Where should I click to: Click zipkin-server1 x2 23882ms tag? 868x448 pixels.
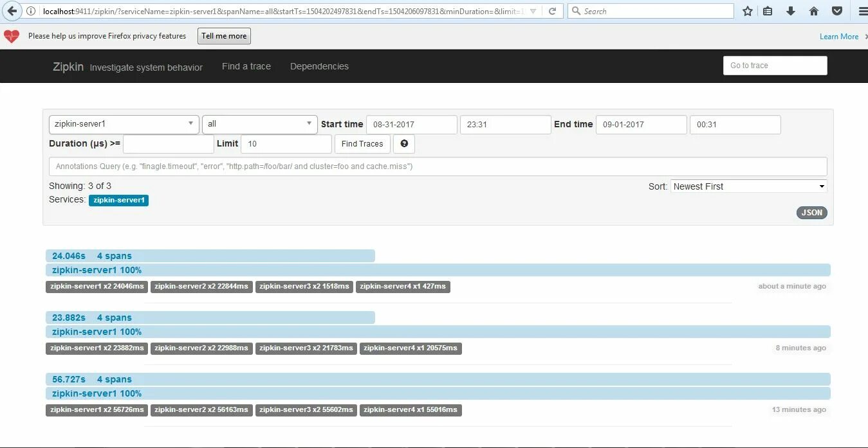point(97,348)
